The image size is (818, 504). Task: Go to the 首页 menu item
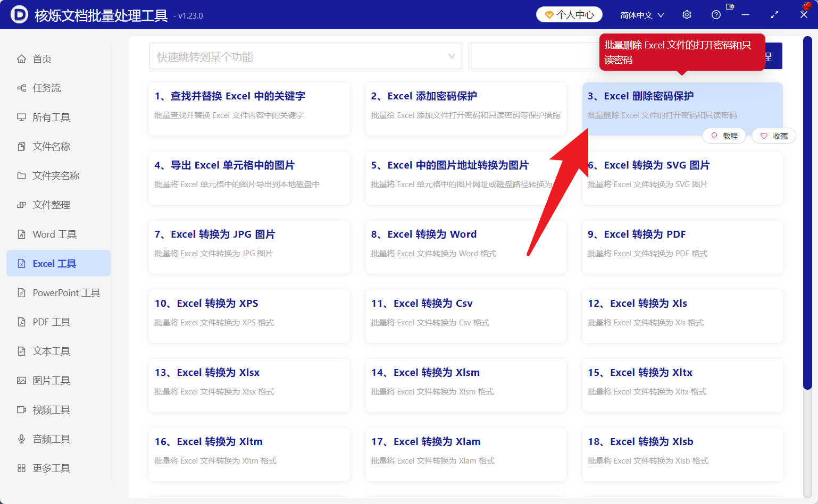59,59
